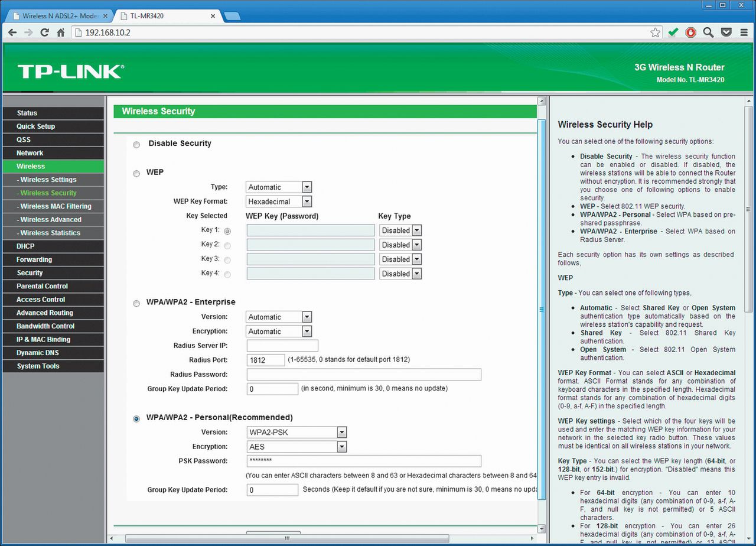Open the System Tools menu item
756x546 pixels.
(53, 366)
